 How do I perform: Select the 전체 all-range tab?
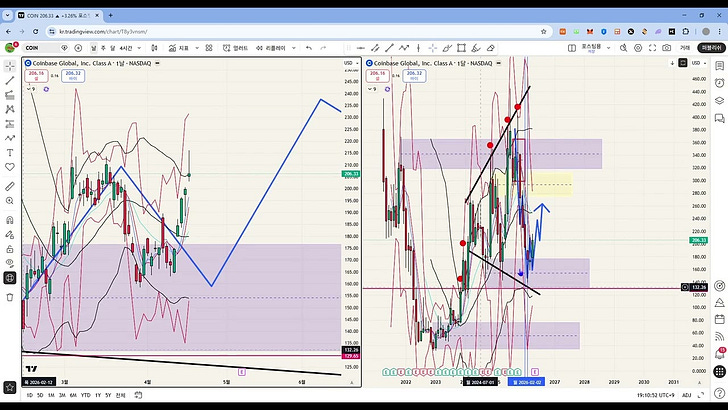click(x=120, y=395)
